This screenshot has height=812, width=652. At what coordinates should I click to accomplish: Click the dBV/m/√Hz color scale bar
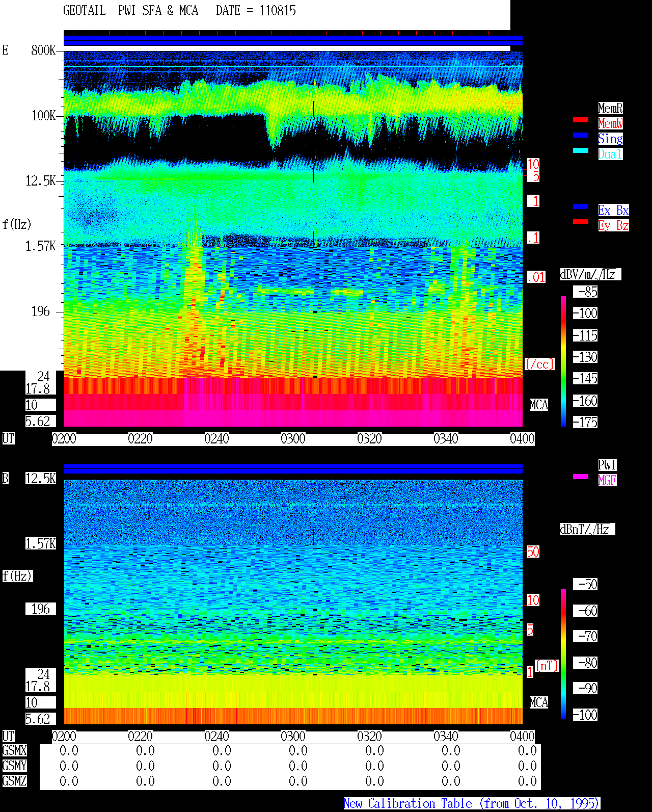(563, 361)
